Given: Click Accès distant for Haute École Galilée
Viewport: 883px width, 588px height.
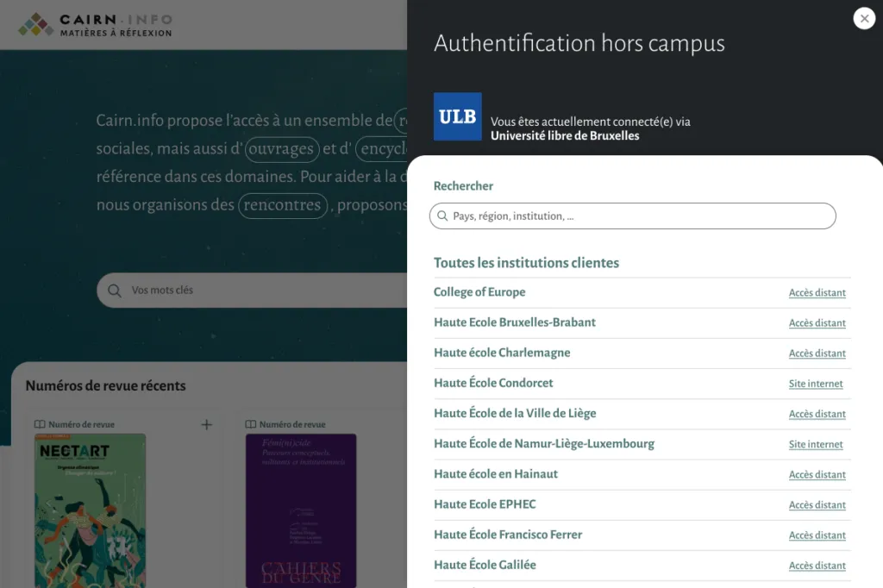Looking at the screenshot, I should (817, 566).
